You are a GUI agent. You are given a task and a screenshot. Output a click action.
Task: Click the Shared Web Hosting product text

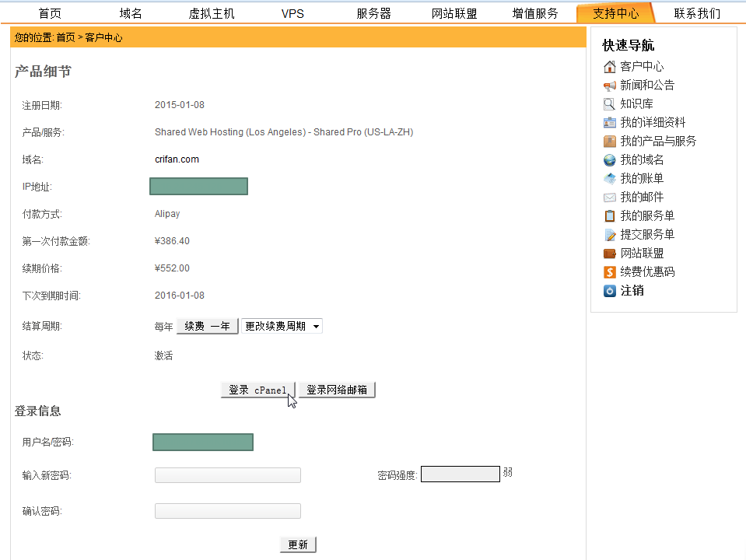[x=284, y=132]
